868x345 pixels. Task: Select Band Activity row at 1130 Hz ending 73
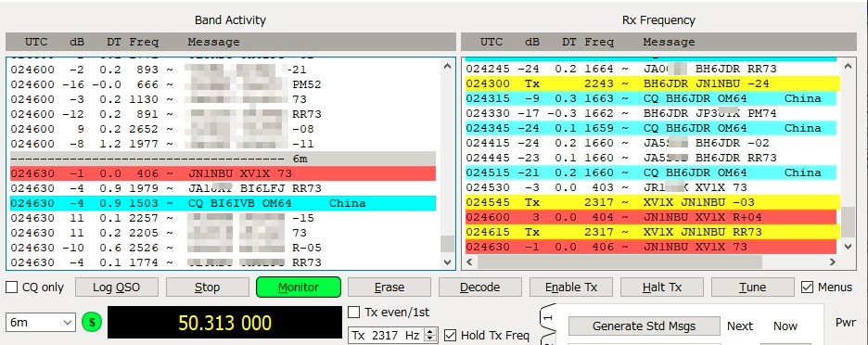tap(223, 99)
